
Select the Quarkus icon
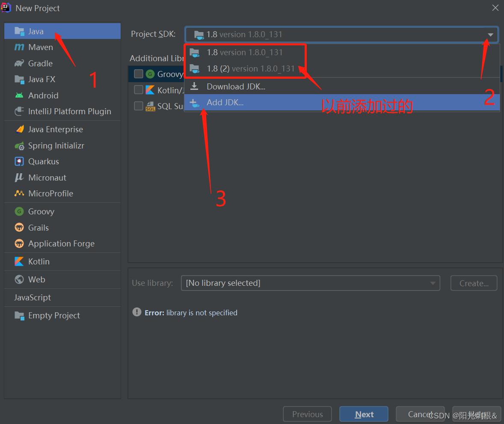point(19,161)
